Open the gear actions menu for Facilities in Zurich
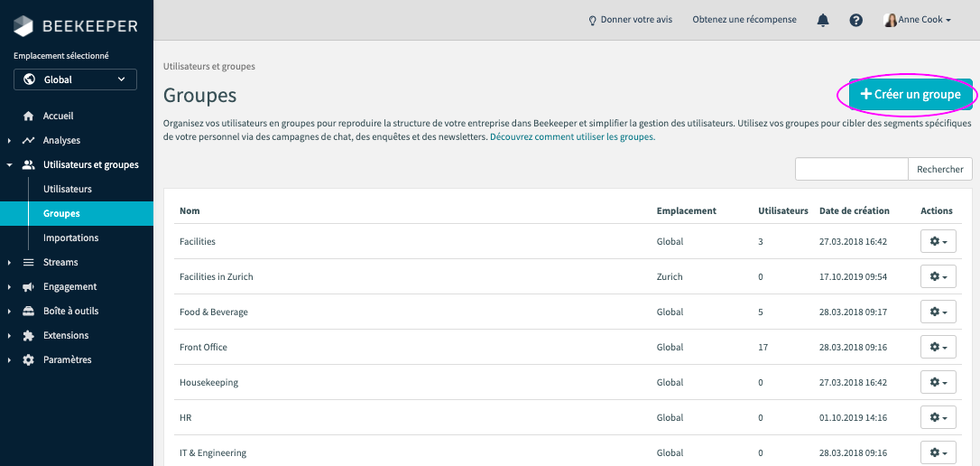980x466 pixels. (x=938, y=276)
